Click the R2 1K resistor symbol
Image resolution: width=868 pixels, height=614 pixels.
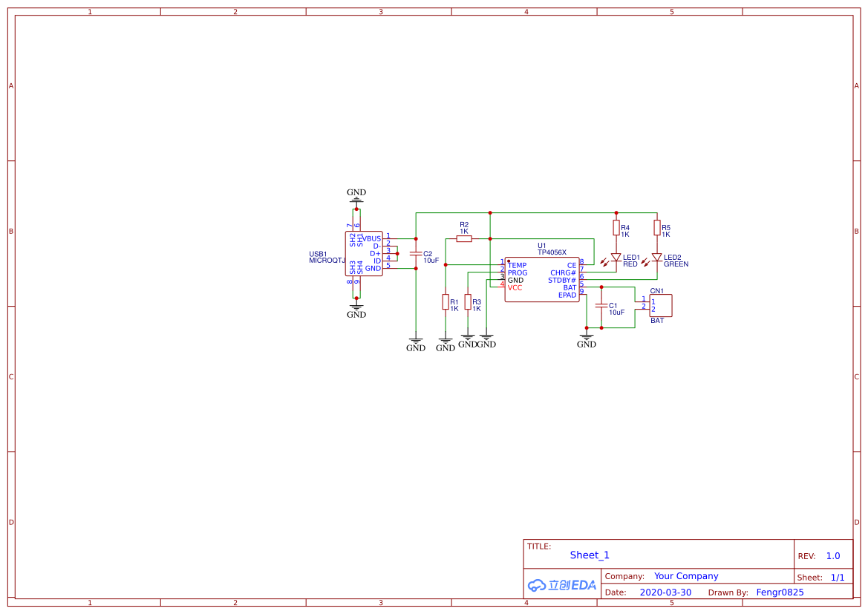(x=464, y=238)
